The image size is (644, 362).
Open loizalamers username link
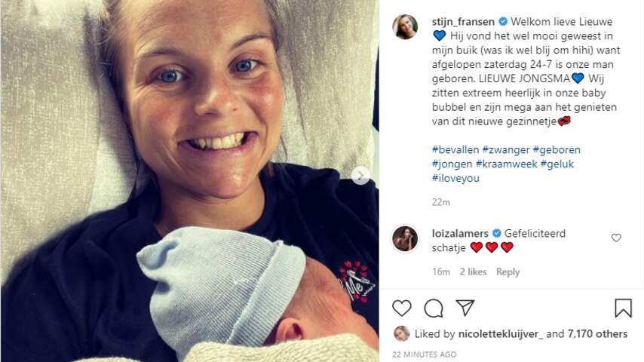(x=460, y=233)
